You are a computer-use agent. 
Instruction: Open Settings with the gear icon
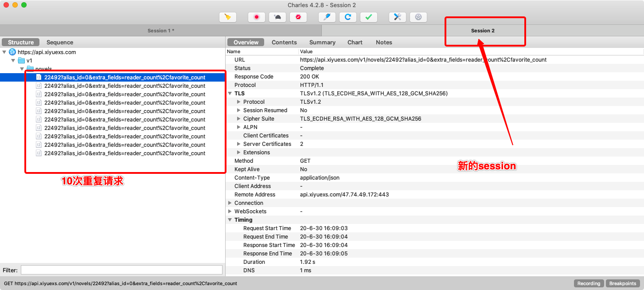click(x=418, y=17)
